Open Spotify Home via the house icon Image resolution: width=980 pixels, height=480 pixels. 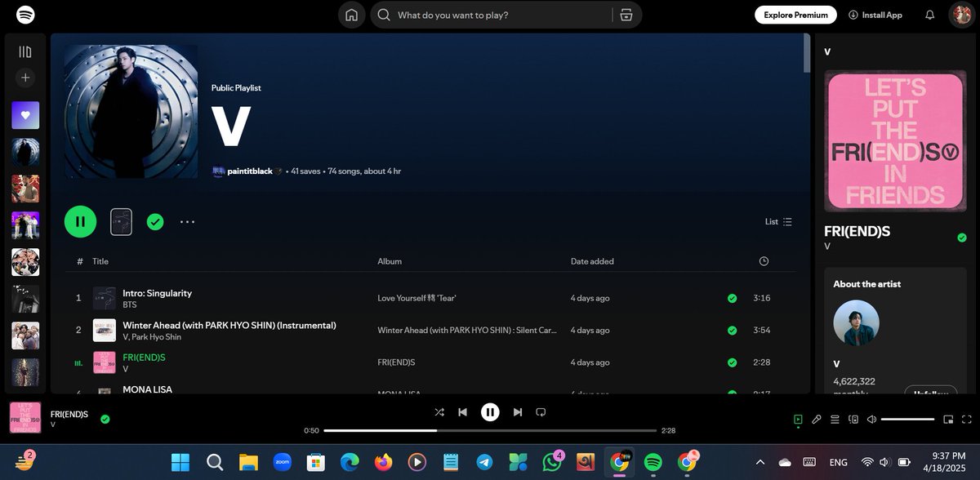pos(351,15)
